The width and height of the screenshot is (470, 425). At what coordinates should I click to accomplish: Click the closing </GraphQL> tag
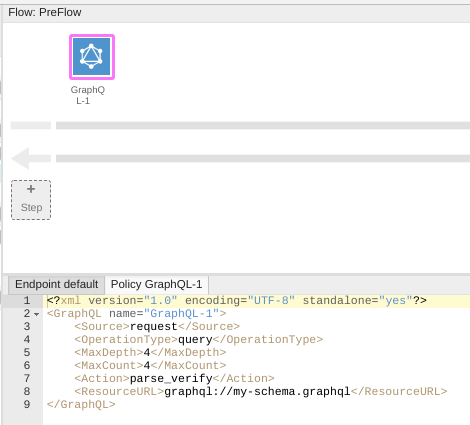coord(81,405)
